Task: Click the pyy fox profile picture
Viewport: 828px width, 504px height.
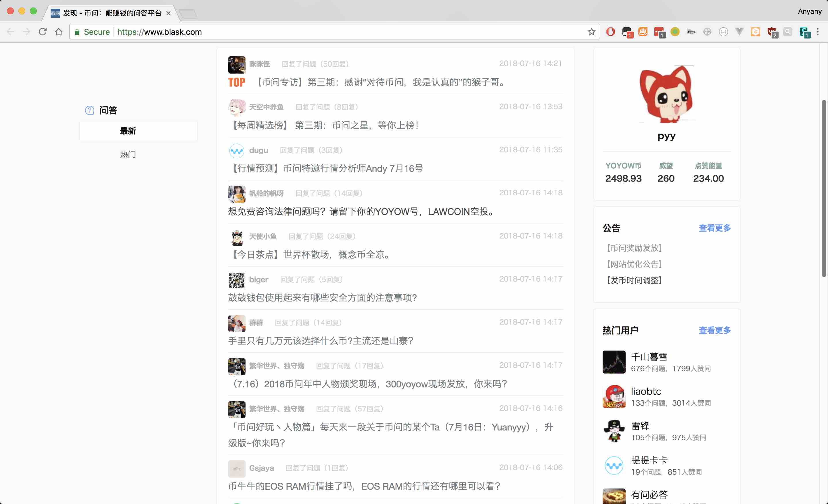Action: (x=667, y=94)
